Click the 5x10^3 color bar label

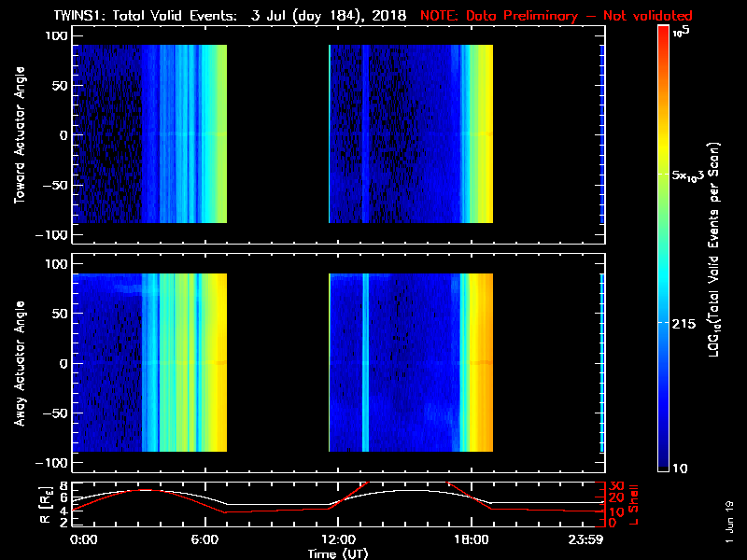(x=690, y=175)
